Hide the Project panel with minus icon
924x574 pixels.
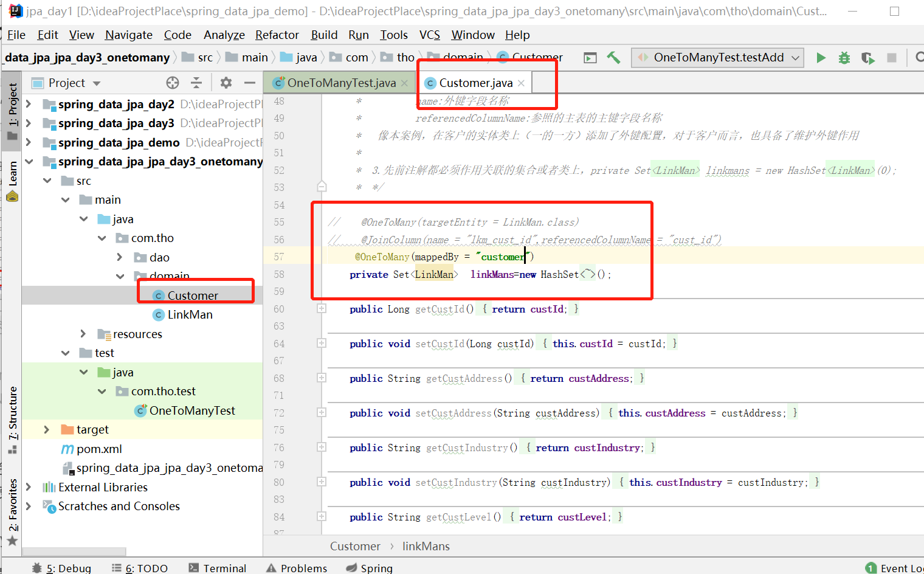250,83
